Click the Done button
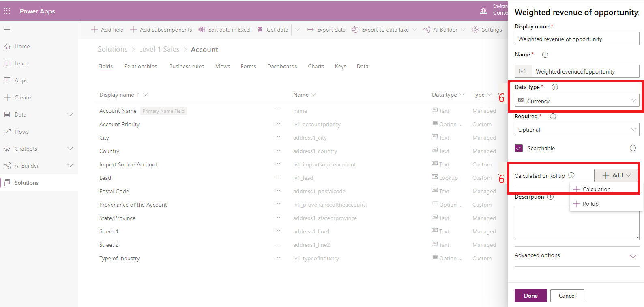The height and width of the screenshot is (307, 644). click(x=530, y=296)
